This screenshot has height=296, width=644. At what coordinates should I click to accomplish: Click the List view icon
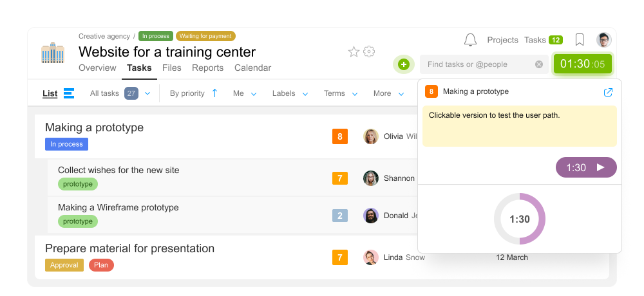coord(69,93)
